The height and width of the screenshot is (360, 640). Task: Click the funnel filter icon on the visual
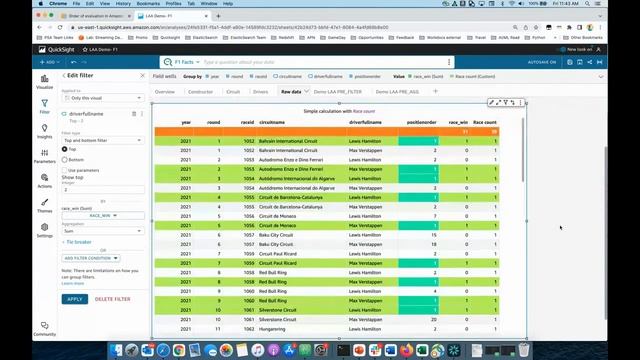[506, 102]
